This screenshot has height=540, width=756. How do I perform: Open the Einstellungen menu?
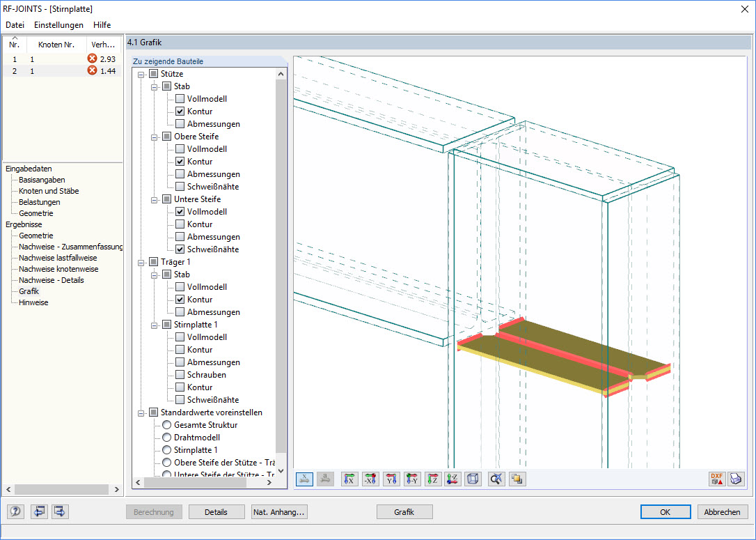pyautogui.click(x=58, y=24)
